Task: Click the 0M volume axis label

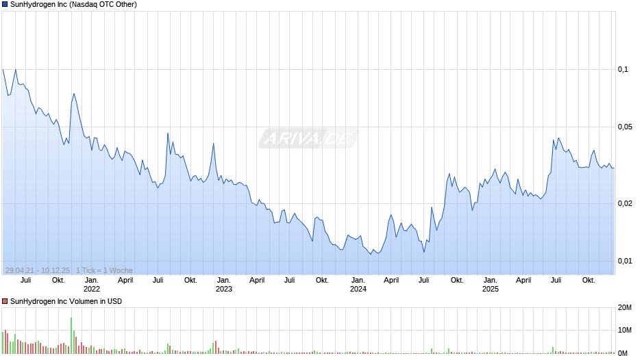Action: [x=623, y=353]
